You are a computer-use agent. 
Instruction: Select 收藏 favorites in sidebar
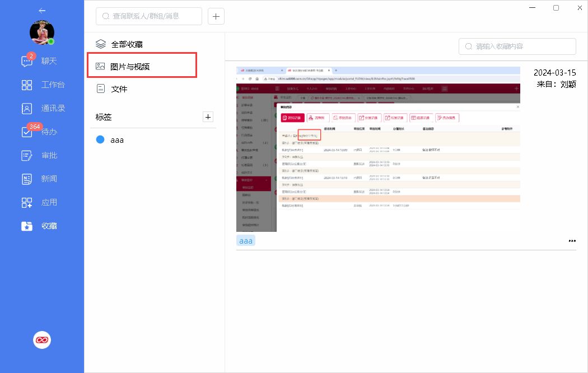(x=41, y=226)
